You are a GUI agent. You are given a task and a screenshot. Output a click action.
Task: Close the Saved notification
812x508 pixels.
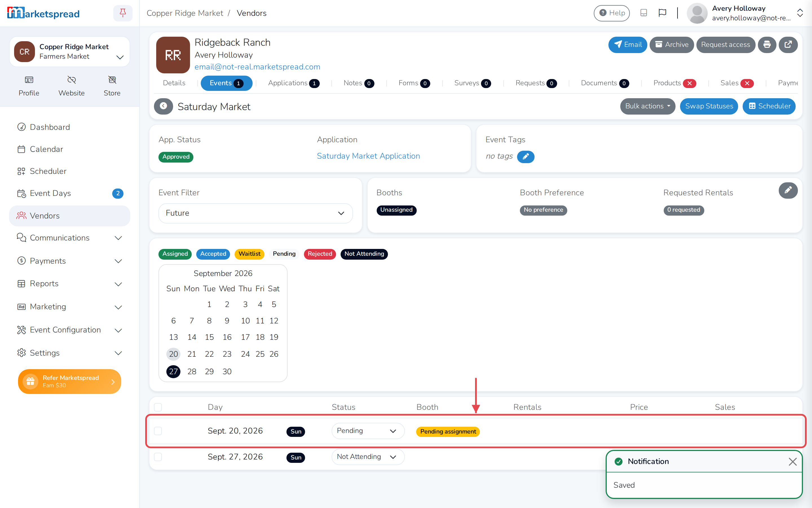[793, 462]
